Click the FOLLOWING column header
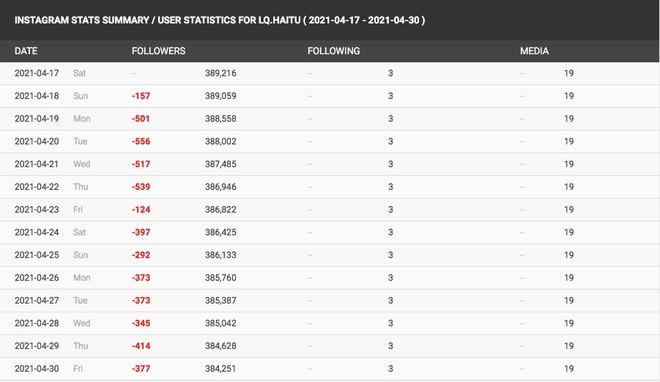This screenshot has height=382, width=660. (333, 51)
